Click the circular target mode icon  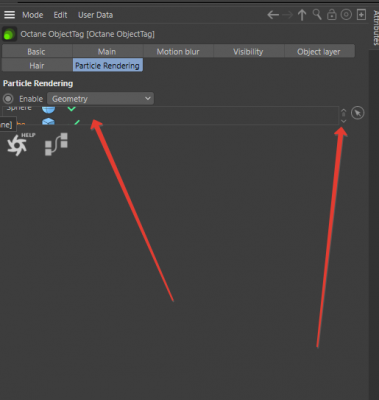click(x=346, y=15)
